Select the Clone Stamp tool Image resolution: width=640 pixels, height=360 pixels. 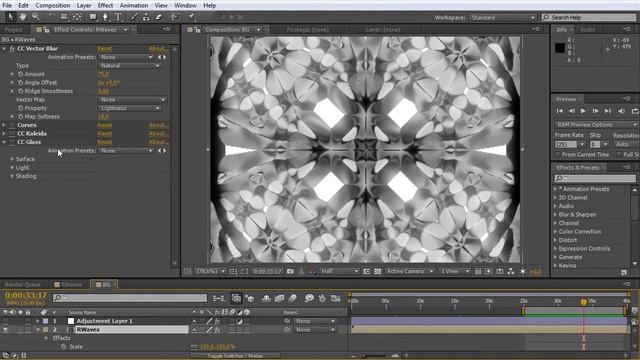coord(146,17)
